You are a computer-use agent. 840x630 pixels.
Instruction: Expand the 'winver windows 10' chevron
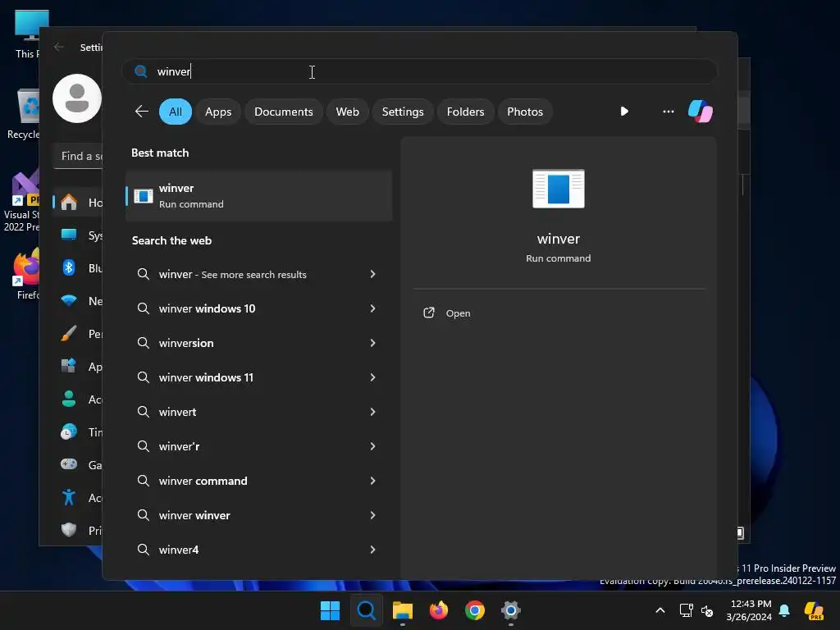(x=373, y=308)
